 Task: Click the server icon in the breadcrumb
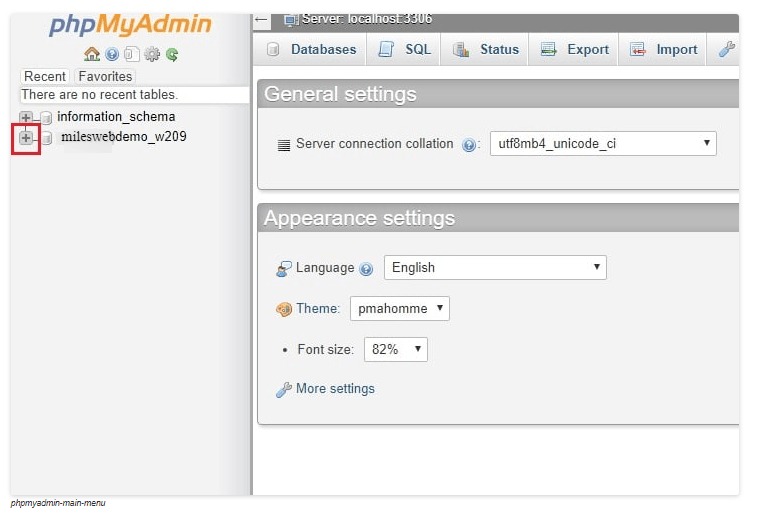pos(291,20)
